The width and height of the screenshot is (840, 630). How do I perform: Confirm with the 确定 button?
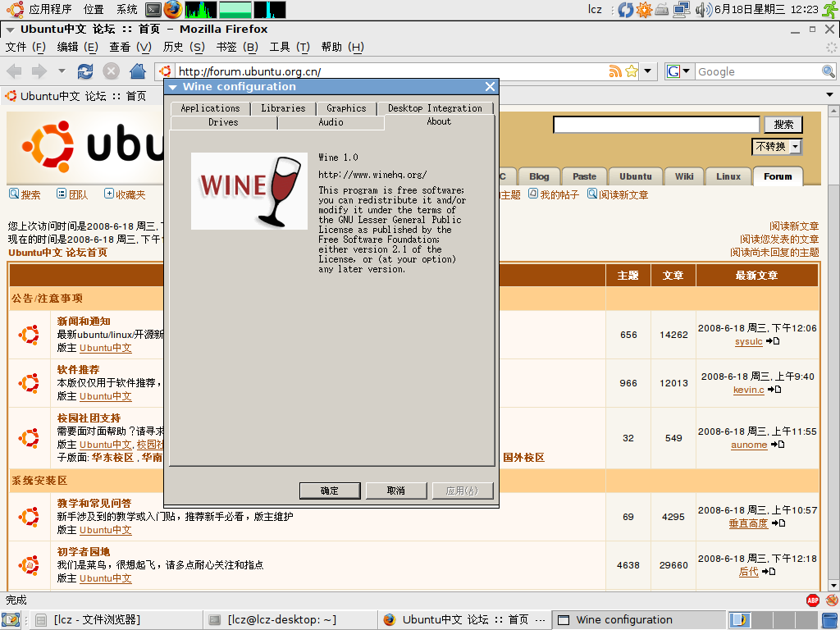[330, 491]
